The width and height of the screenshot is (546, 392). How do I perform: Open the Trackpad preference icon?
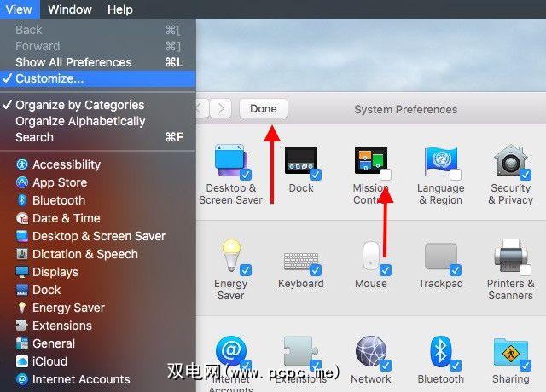440,256
